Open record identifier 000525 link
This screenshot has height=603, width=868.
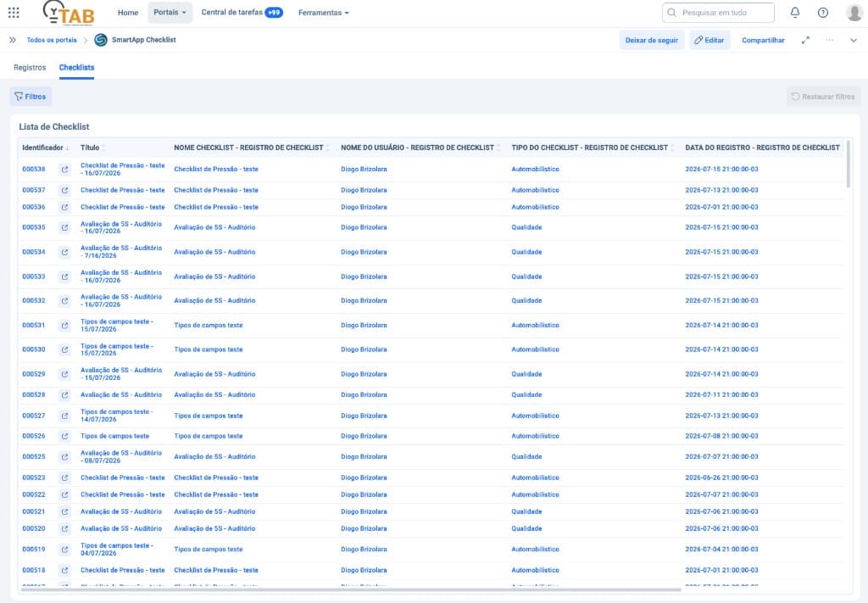pos(34,457)
